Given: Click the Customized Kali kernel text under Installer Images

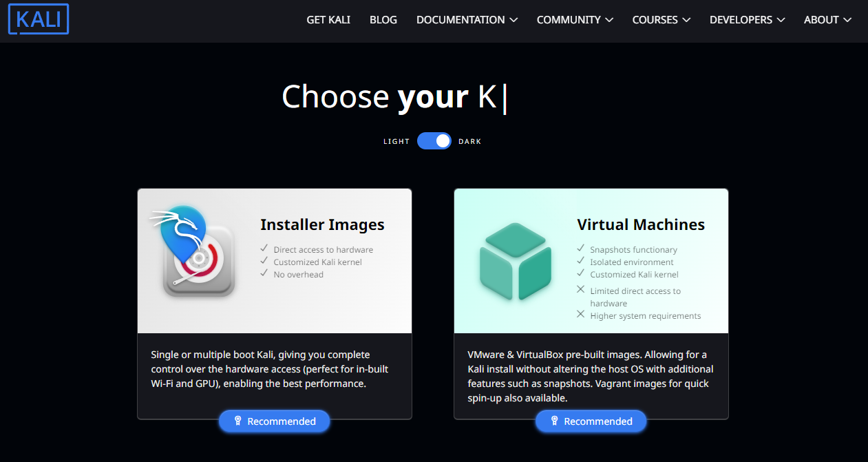Looking at the screenshot, I should (x=317, y=262).
